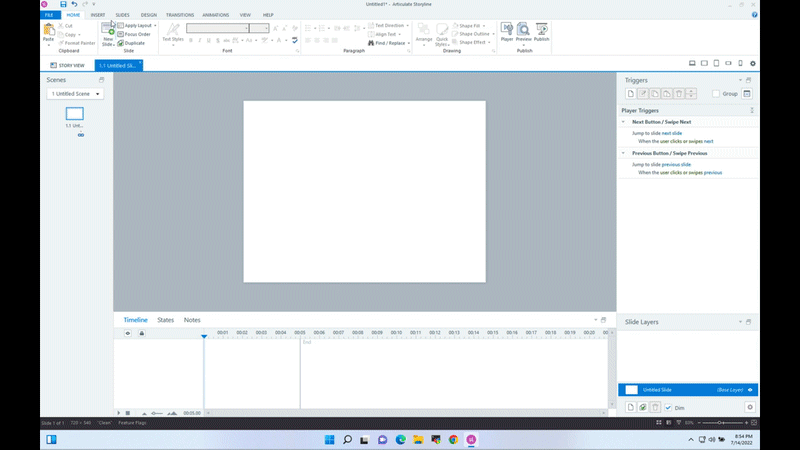
Task: Toggle base layer visibility eye icon
Action: [750, 390]
